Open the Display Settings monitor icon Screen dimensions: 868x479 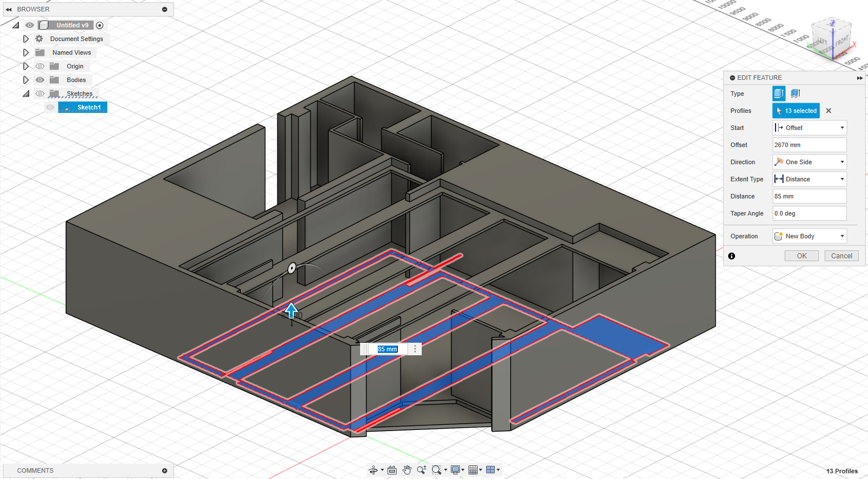click(455, 470)
